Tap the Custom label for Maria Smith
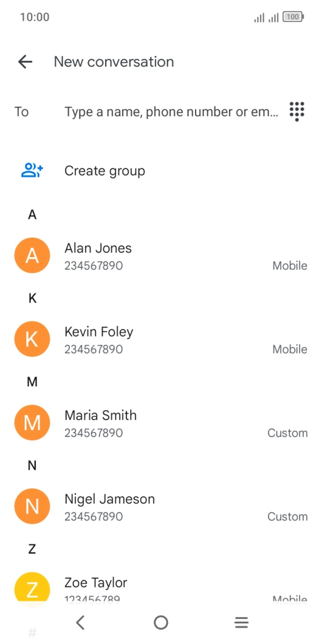322x644 pixels. 287,433
